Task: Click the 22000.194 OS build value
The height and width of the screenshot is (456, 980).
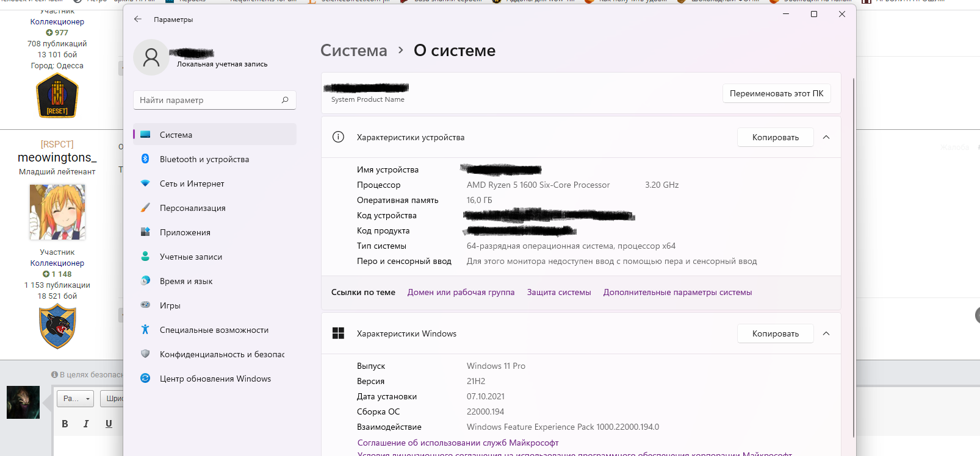Action: 486,411
